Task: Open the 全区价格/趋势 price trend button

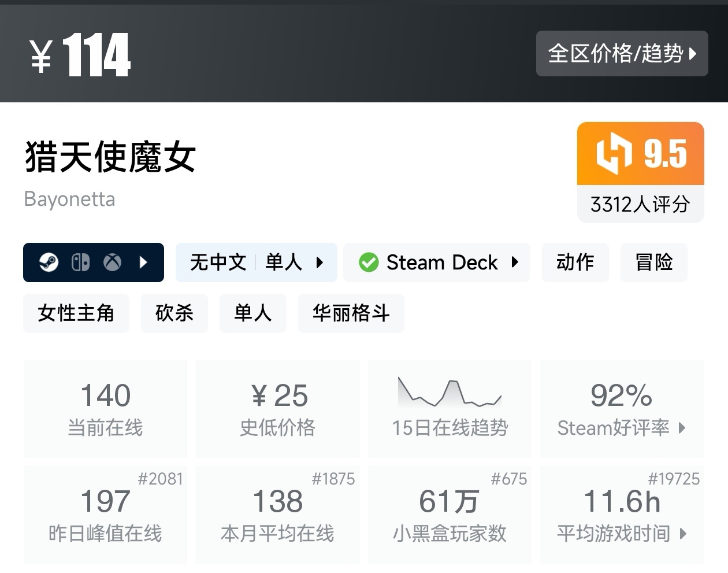Action: (622, 54)
